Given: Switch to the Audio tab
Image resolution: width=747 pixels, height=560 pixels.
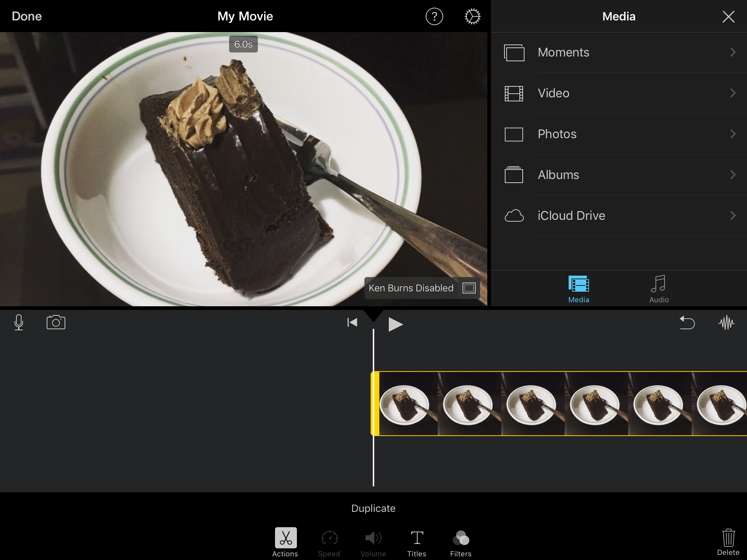Looking at the screenshot, I should (659, 289).
